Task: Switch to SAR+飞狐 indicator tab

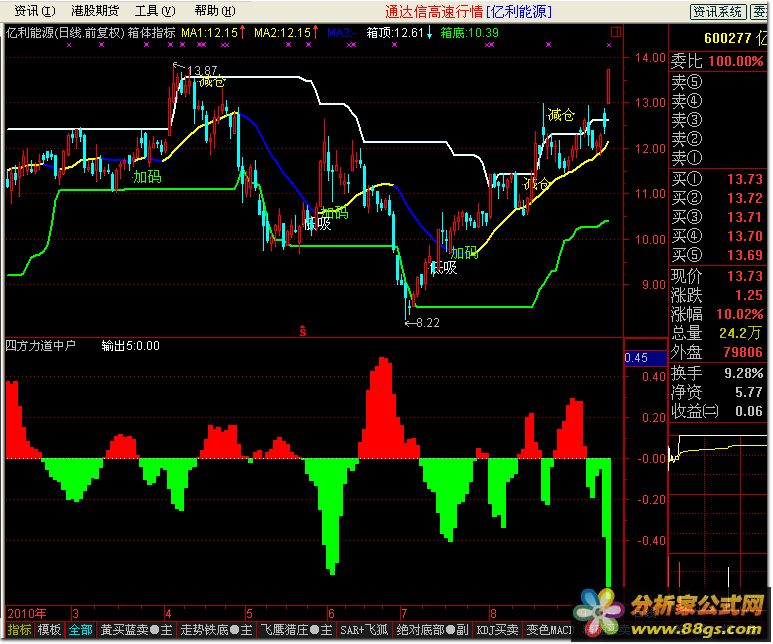Action: [364, 630]
